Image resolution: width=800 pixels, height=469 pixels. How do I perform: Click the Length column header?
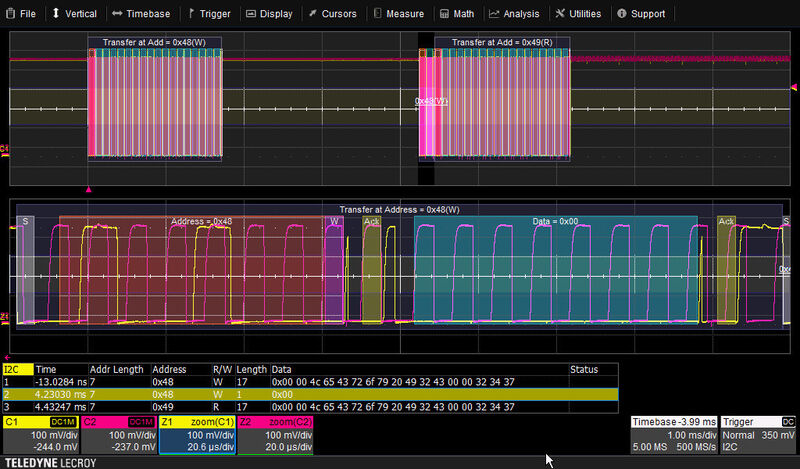tap(252, 369)
